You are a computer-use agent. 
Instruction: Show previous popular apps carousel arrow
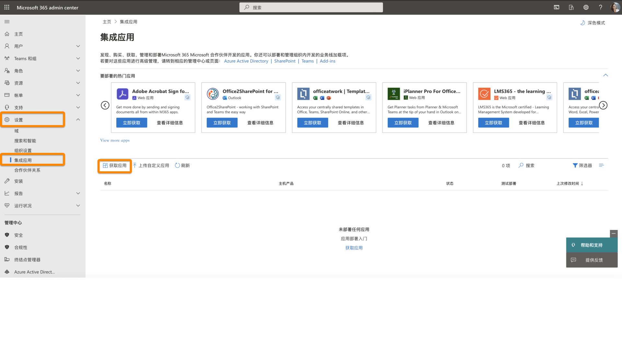pyautogui.click(x=105, y=105)
